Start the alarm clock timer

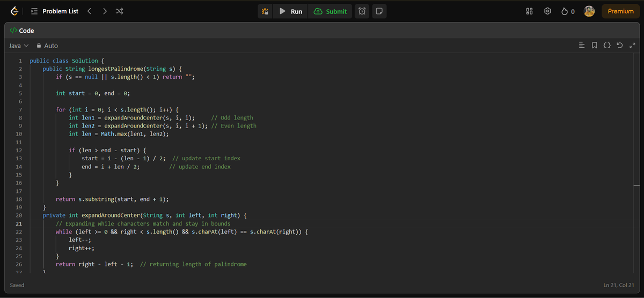coord(362,11)
